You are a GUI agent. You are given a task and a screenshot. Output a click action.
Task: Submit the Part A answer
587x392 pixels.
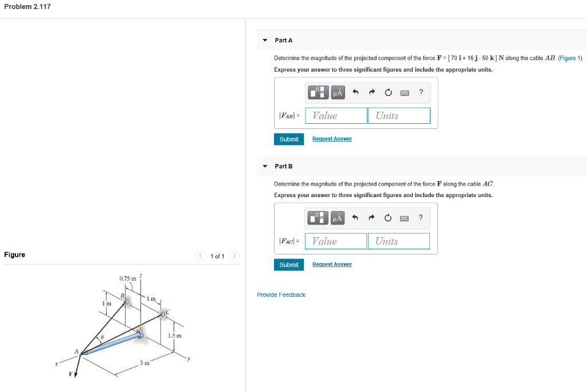(289, 139)
